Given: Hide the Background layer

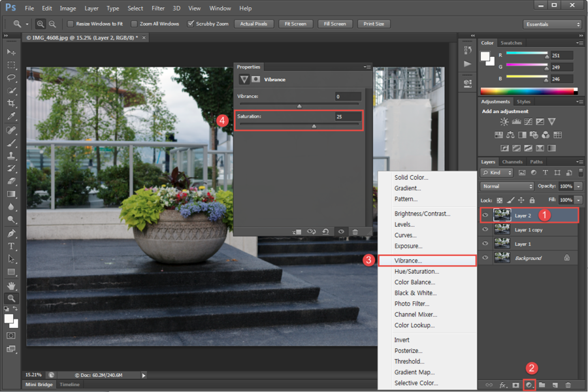Looking at the screenshot, I should pos(485,257).
